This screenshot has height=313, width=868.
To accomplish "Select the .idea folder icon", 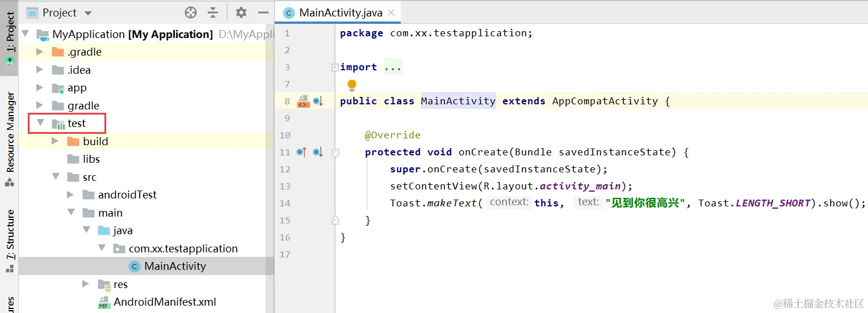I will click(58, 70).
